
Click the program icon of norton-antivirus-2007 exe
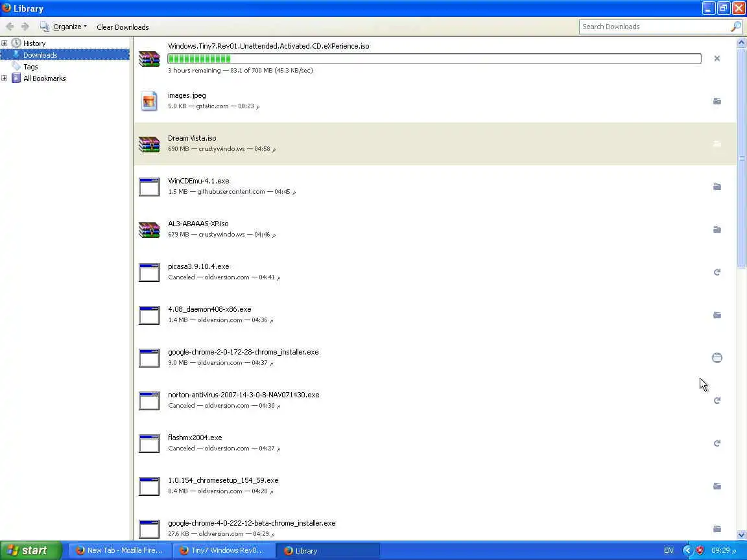click(x=149, y=401)
